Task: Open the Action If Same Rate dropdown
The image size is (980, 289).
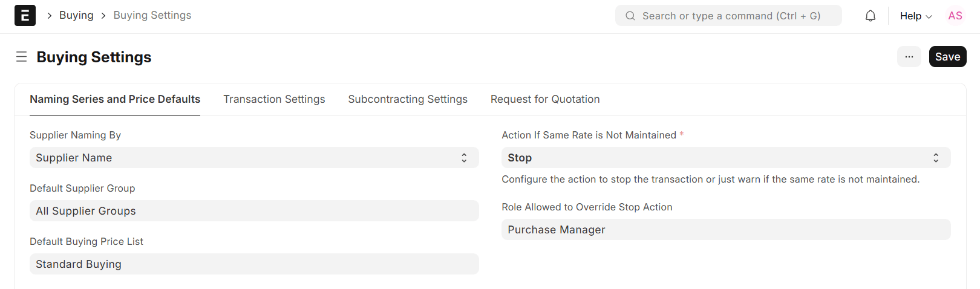Action: (726, 158)
